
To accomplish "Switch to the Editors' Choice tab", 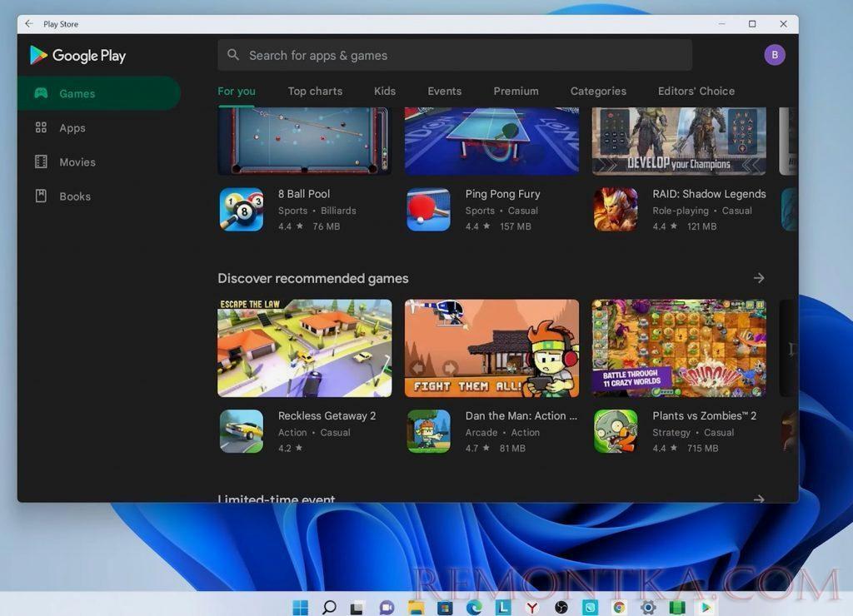I will tap(696, 91).
